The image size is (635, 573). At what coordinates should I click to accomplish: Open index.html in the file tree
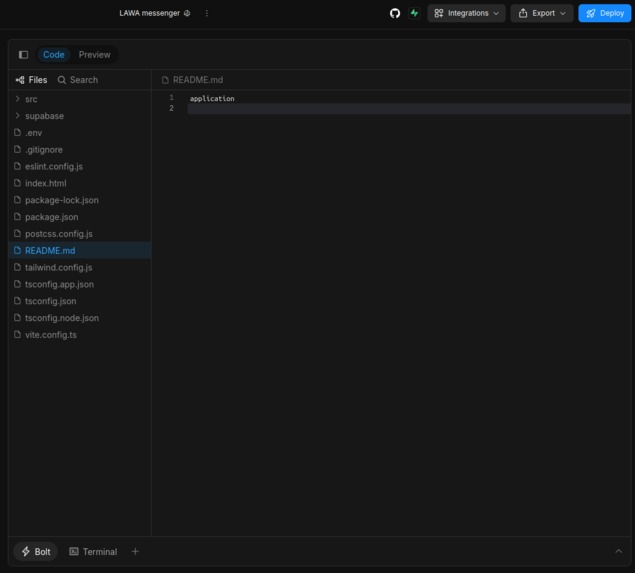80,183
